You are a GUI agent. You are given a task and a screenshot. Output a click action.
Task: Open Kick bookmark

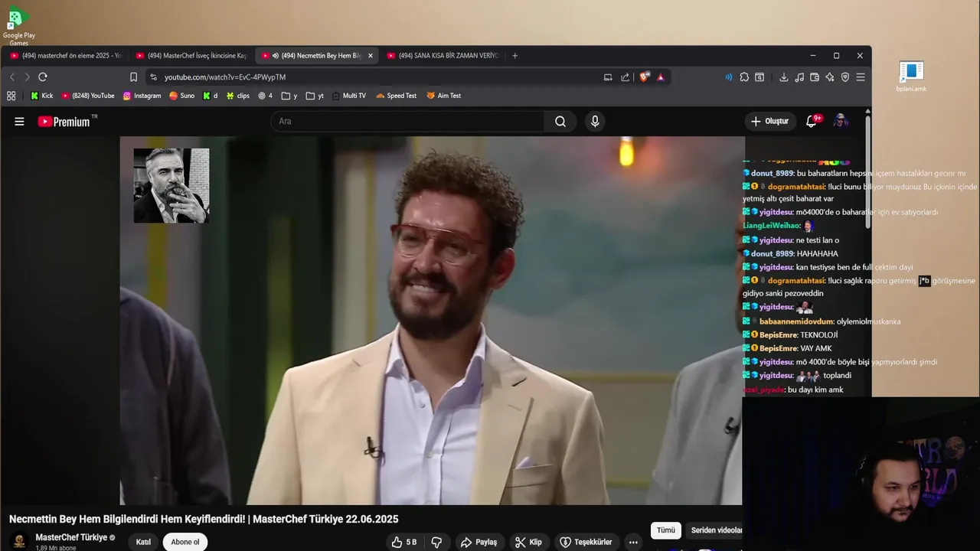pyautogui.click(x=41, y=96)
